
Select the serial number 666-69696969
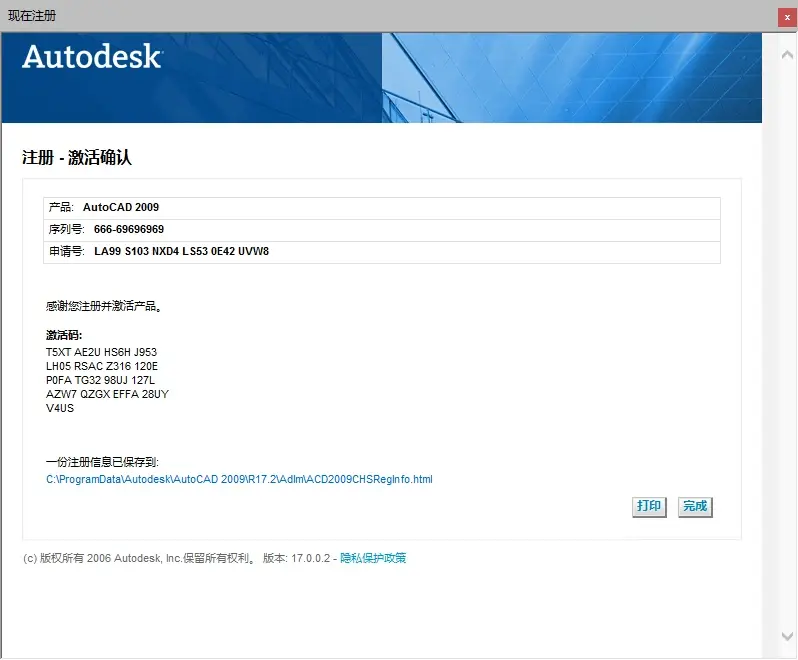pos(129,229)
